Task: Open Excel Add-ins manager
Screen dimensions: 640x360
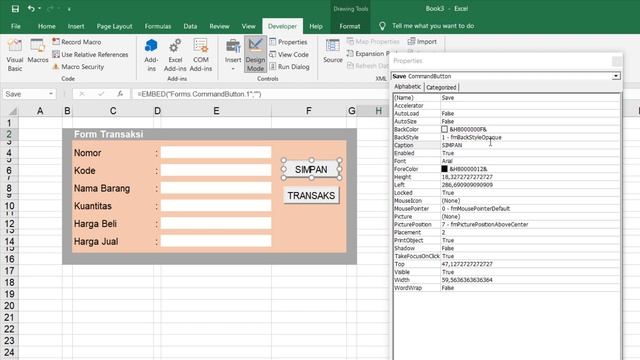Action: [175, 55]
